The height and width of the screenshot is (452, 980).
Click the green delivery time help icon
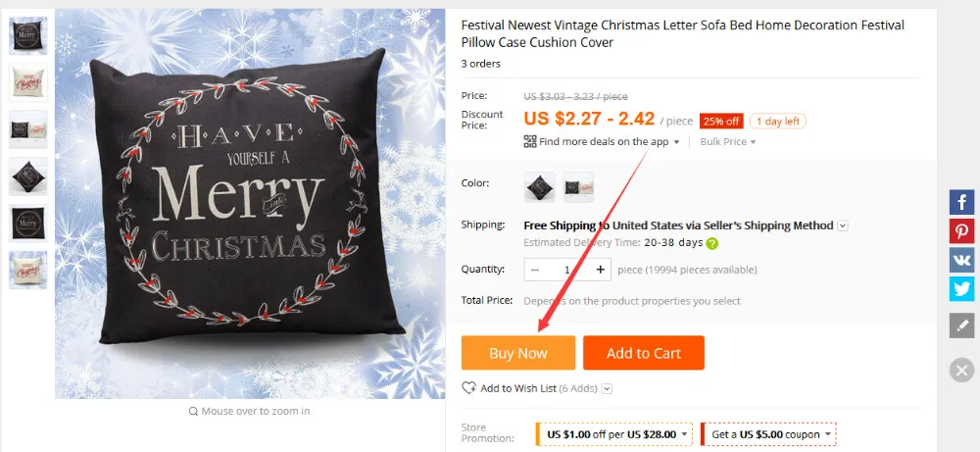[x=711, y=244]
